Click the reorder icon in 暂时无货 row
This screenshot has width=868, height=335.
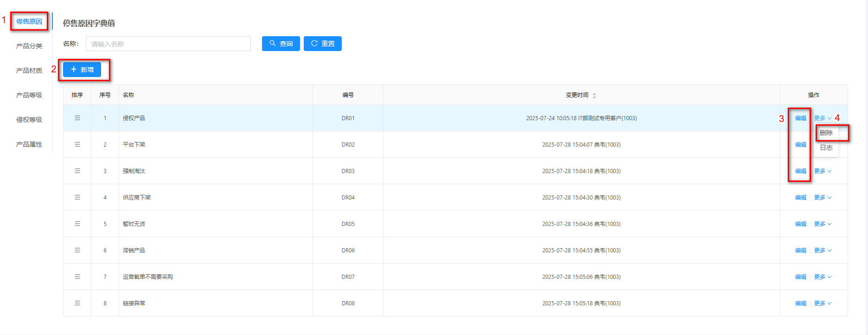coord(77,224)
